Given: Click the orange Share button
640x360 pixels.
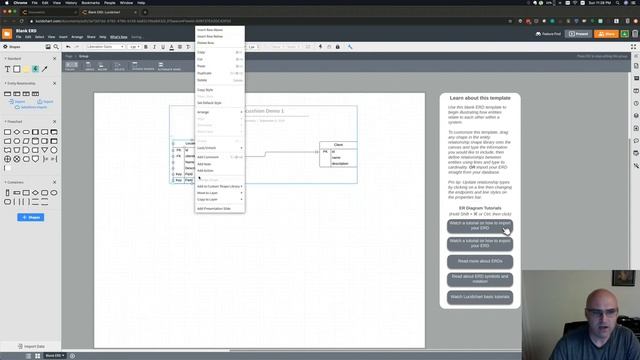Looking at the screenshot, I should click(x=606, y=34).
